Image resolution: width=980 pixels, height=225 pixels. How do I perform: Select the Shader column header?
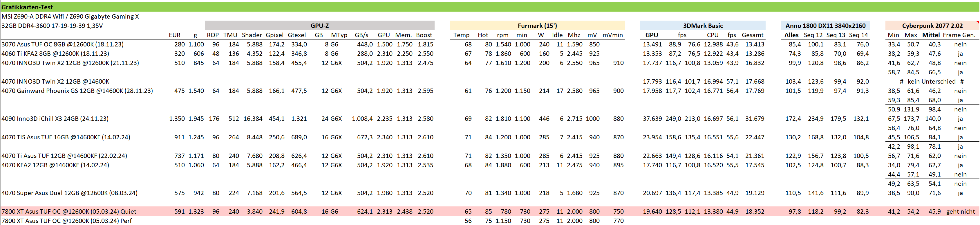click(x=252, y=35)
